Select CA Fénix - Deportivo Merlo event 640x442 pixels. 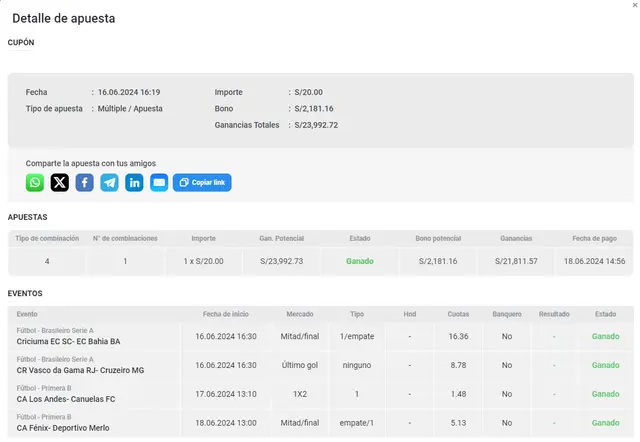point(63,428)
